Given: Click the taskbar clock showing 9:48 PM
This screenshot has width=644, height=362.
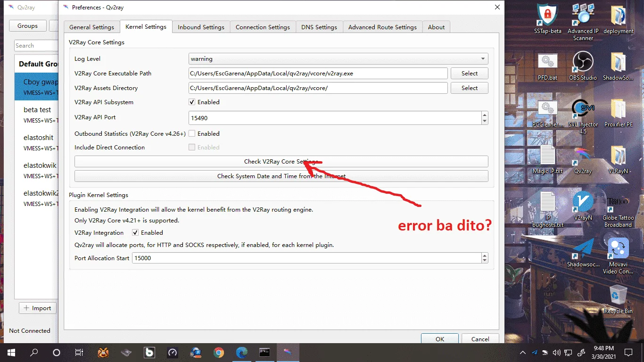Looking at the screenshot, I should pyautogui.click(x=603, y=352).
